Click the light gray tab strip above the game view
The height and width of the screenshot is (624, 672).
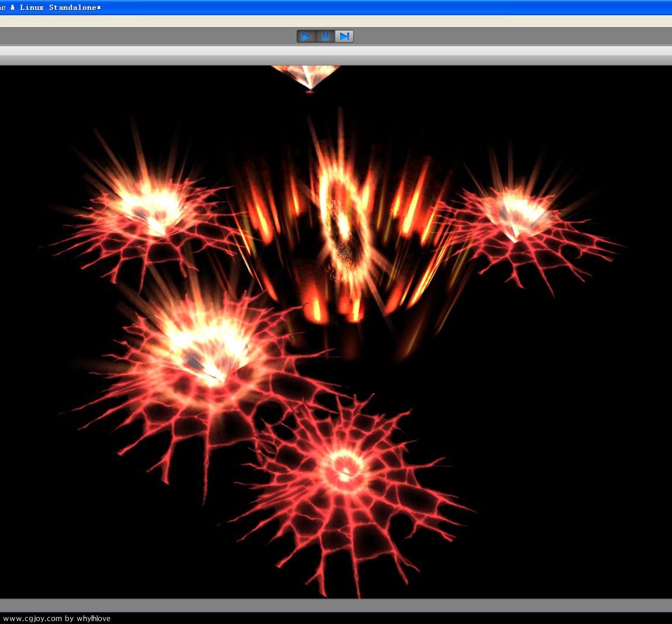tap(336, 51)
